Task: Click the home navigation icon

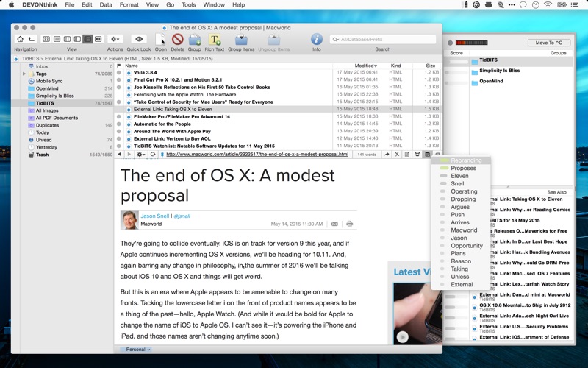Action: coord(20,39)
